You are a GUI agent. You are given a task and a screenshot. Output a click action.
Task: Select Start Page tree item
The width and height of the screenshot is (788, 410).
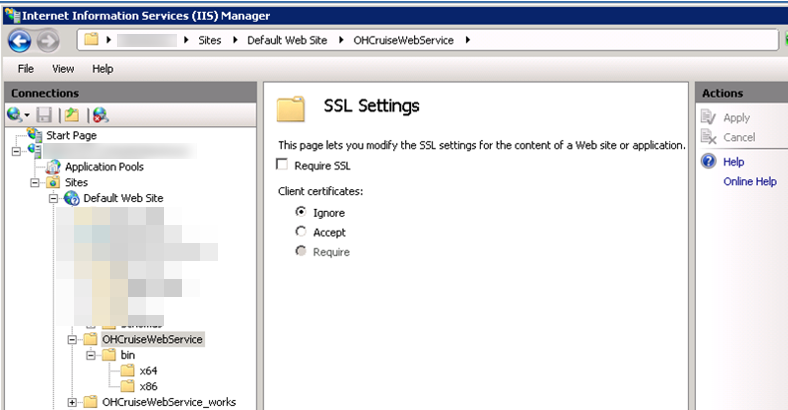click(71, 135)
